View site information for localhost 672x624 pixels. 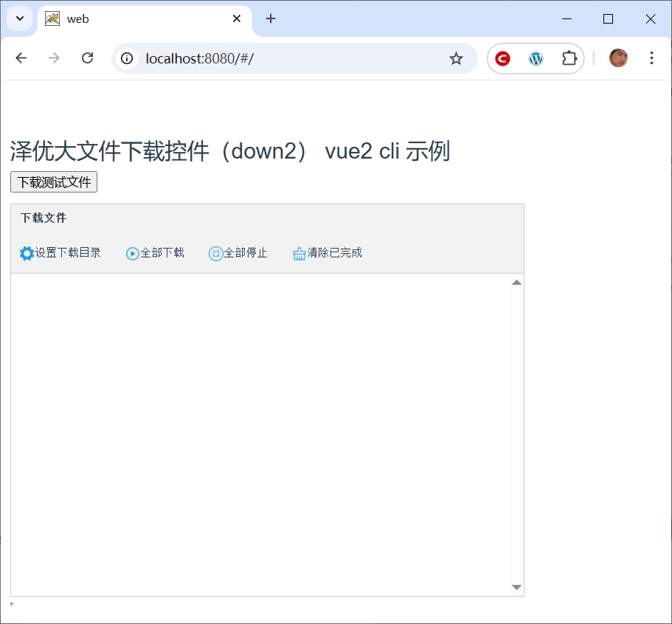[128, 58]
